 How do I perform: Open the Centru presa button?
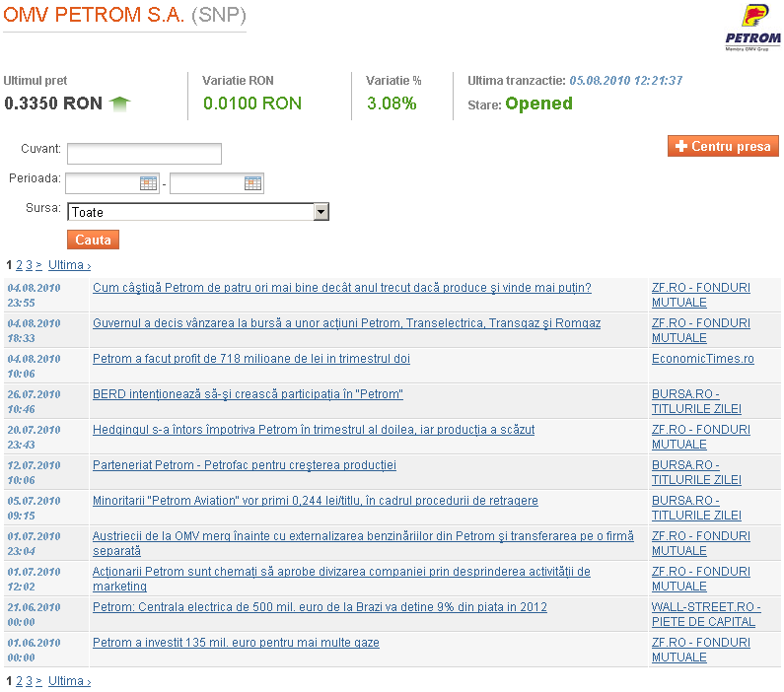723,146
